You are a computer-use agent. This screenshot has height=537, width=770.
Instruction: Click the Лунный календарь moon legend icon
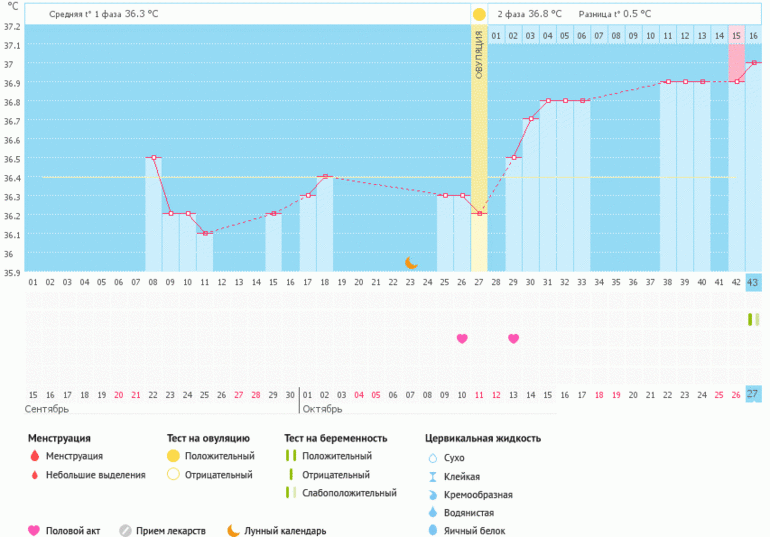tap(232, 531)
